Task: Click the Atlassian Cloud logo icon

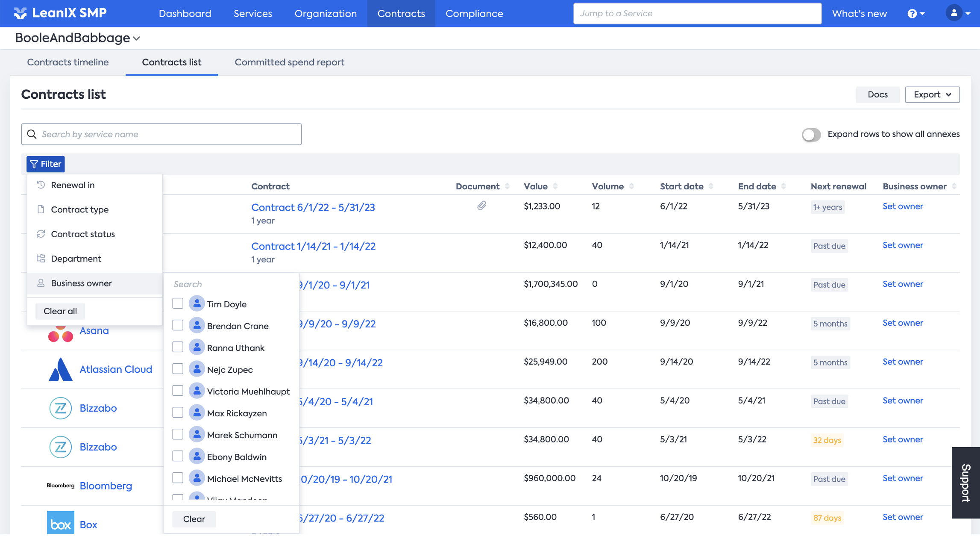Action: pyautogui.click(x=60, y=369)
